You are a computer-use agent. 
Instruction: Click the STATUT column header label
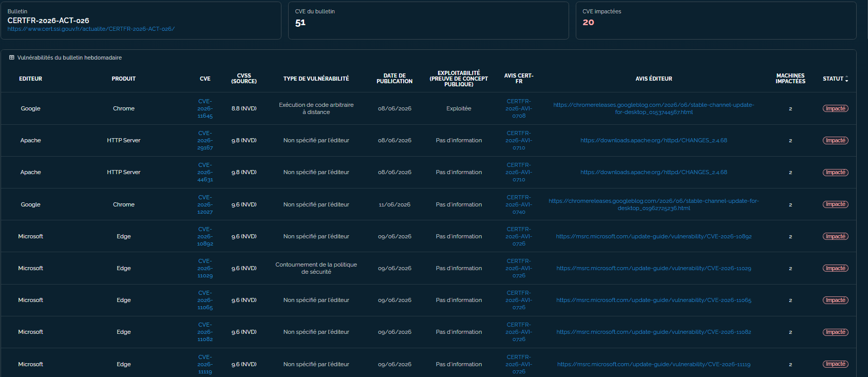pyautogui.click(x=833, y=79)
